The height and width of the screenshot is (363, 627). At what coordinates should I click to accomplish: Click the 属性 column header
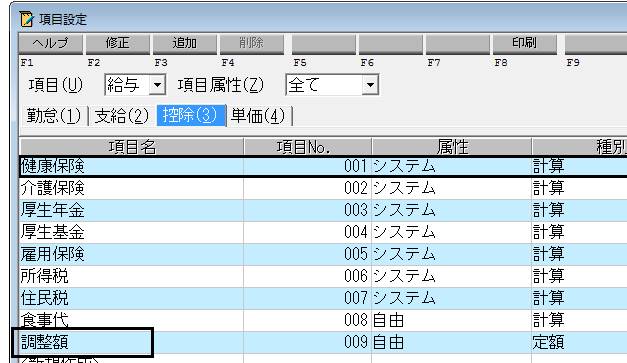click(451, 147)
